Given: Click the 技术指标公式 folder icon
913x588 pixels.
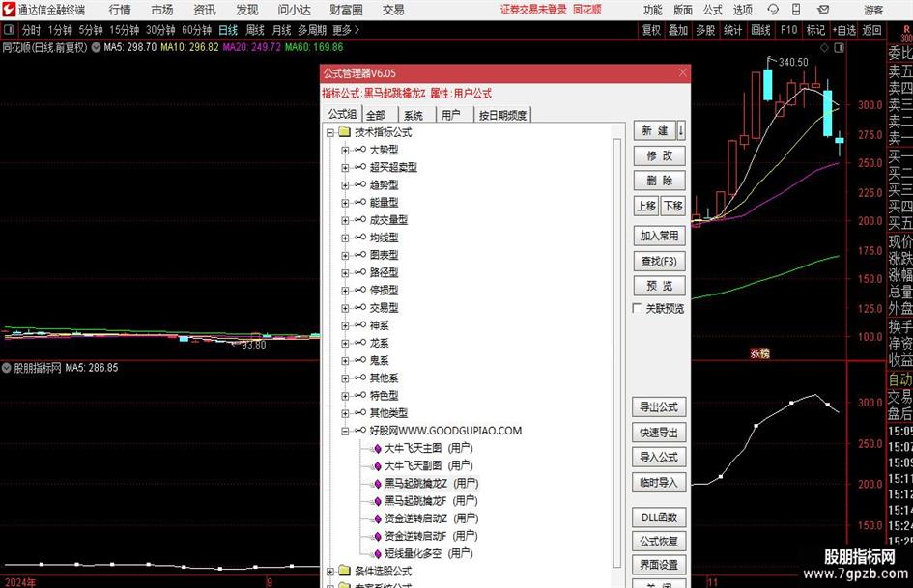Looking at the screenshot, I should tap(344, 132).
